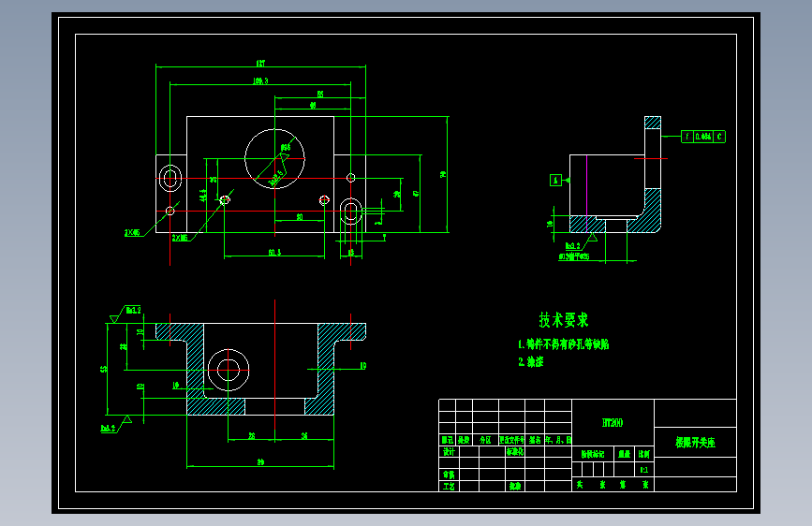Click the 技术要求 heading text
Screen dimensions: 812x526
564,320
